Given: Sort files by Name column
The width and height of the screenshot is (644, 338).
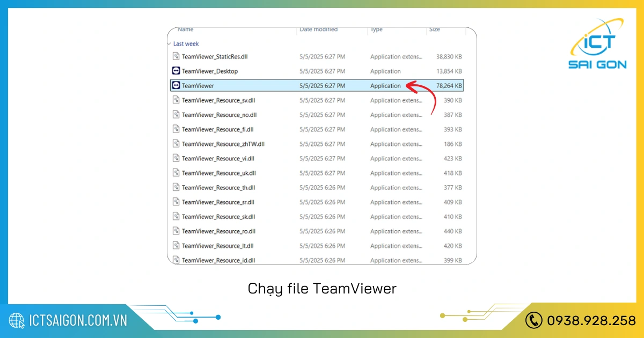Looking at the screenshot, I should pos(186,30).
